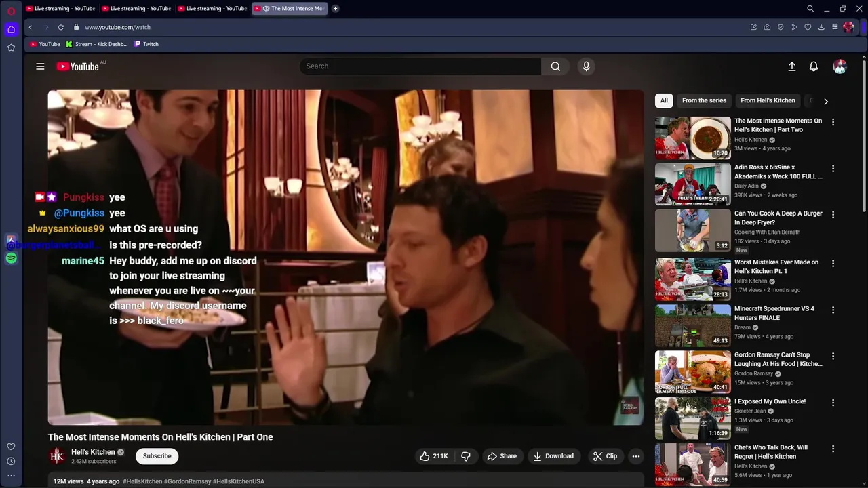Open YouTube notifications bell
Screen dimensions: 868x488
(x=814, y=66)
